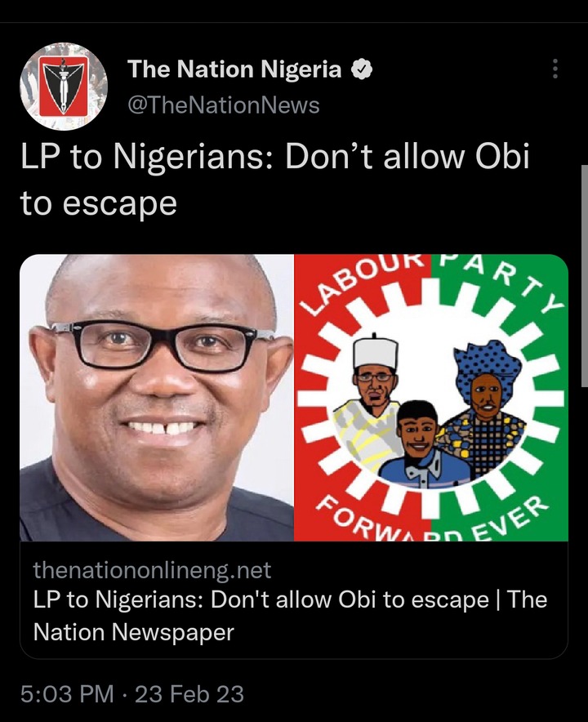Click the red pen emblem in avatar
588x722 pixels.
pyautogui.click(x=64, y=86)
